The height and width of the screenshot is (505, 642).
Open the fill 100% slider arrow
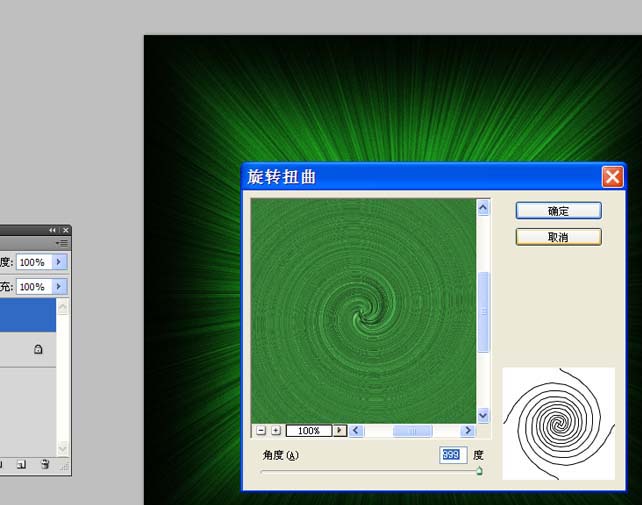59,286
